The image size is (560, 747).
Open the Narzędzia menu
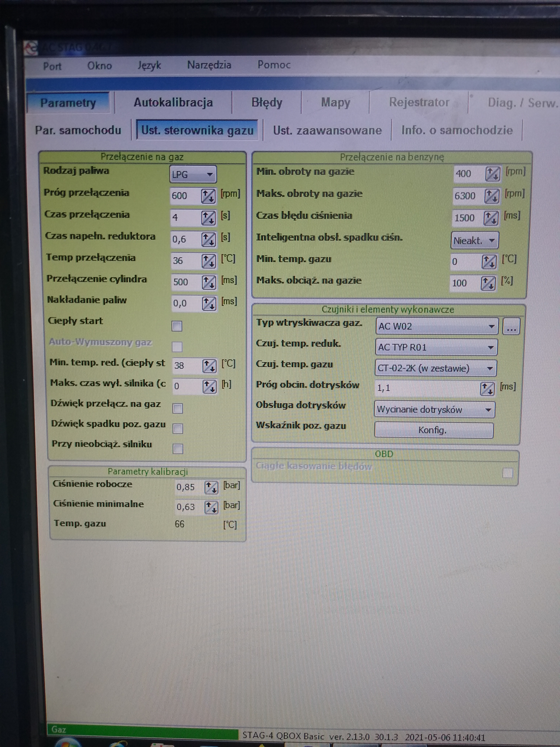209,65
